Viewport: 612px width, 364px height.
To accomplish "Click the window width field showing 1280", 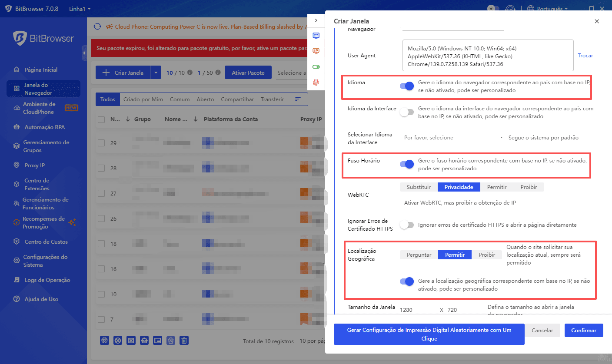I will pos(417,309).
